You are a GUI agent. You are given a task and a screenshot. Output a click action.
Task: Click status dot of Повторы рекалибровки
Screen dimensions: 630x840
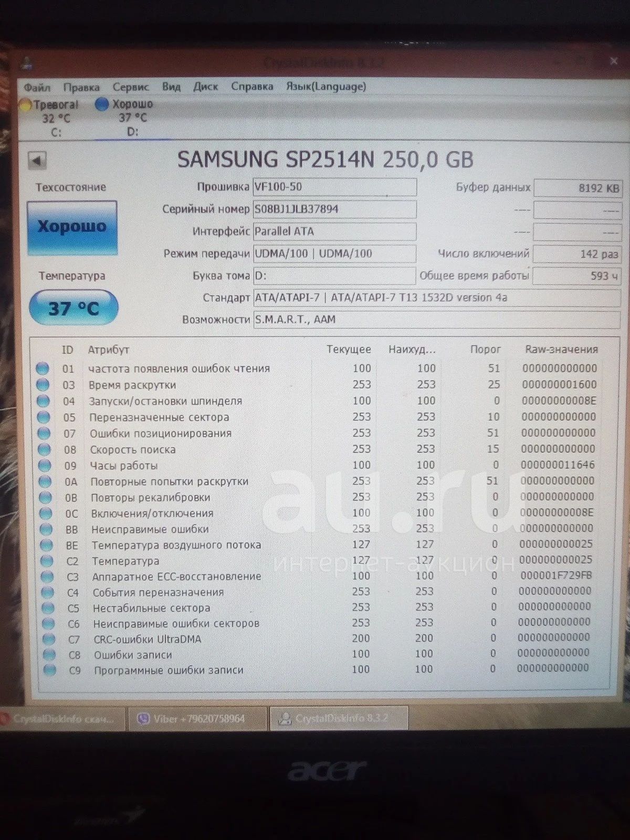(45, 497)
